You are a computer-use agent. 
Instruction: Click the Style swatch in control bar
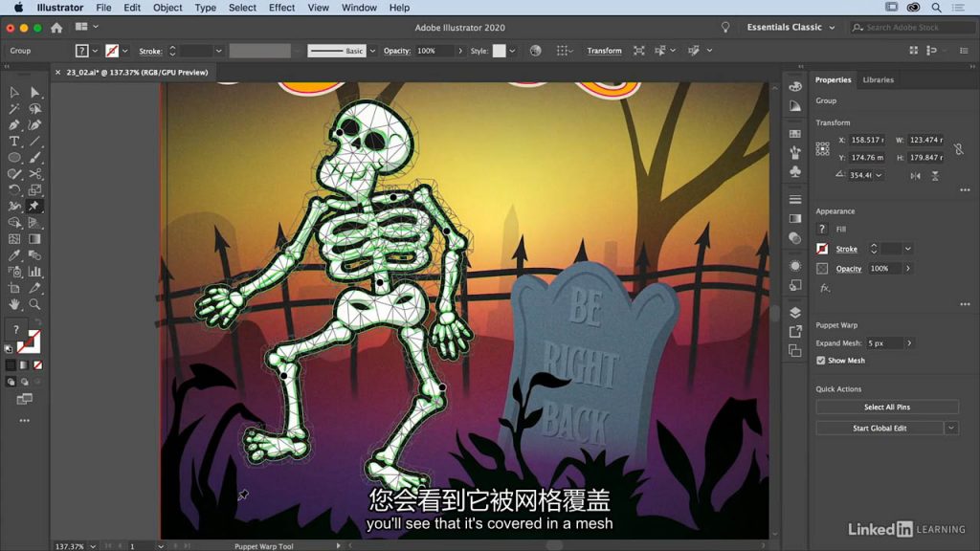[499, 51]
